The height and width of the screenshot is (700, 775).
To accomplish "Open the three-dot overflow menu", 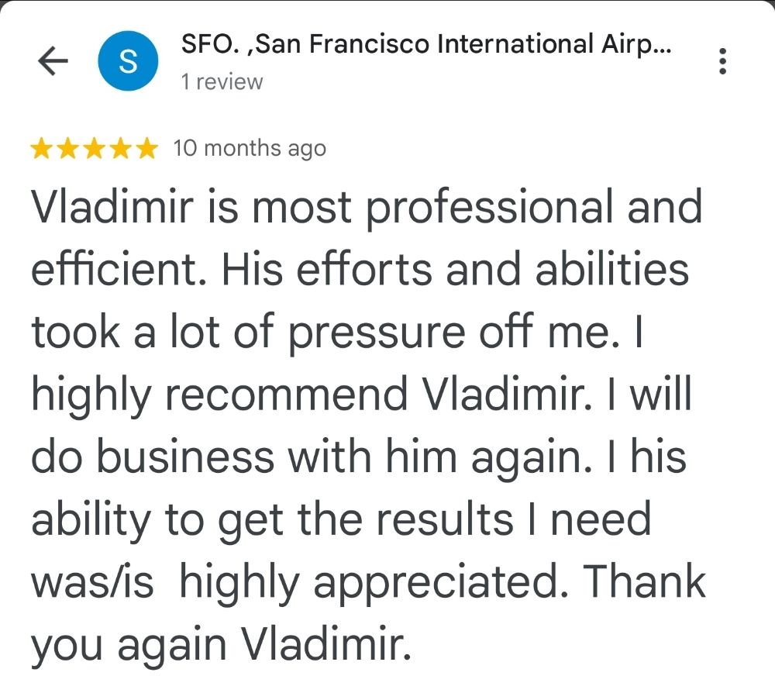I will pyautogui.click(x=723, y=60).
